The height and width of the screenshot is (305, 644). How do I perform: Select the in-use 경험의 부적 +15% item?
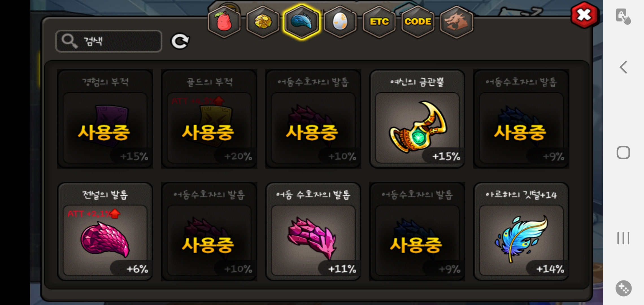point(105,119)
